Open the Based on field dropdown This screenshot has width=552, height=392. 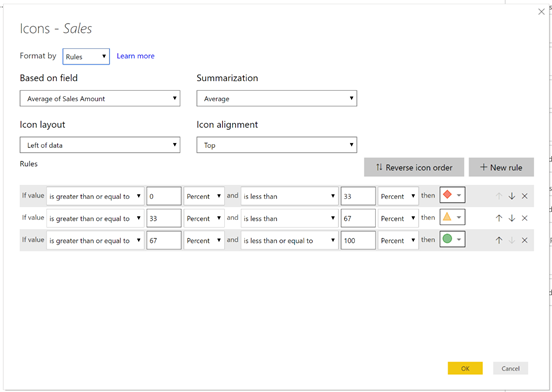(x=100, y=99)
